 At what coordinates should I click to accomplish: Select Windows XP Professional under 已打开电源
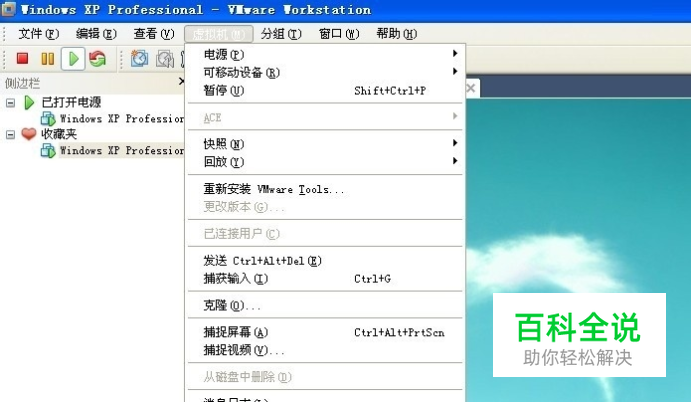pos(122,119)
